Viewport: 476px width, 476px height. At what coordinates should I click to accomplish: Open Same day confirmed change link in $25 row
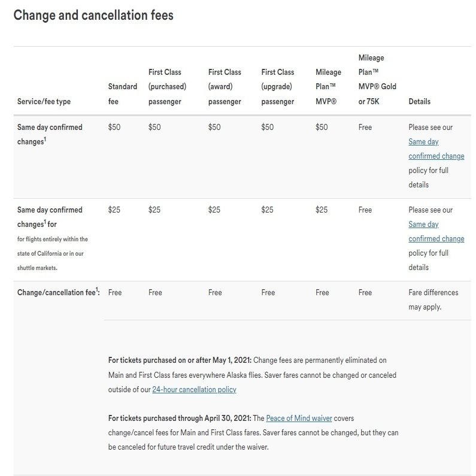click(x=436, y=232)
